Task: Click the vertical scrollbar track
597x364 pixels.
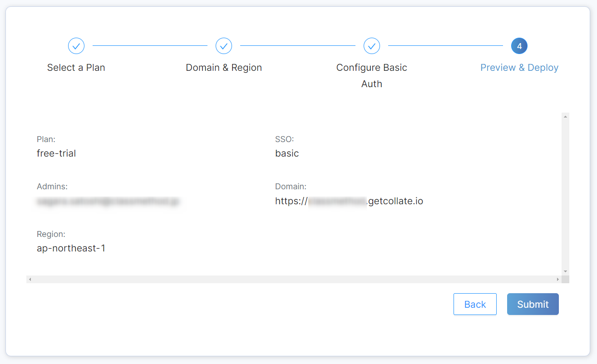Action: pos(565,194)
